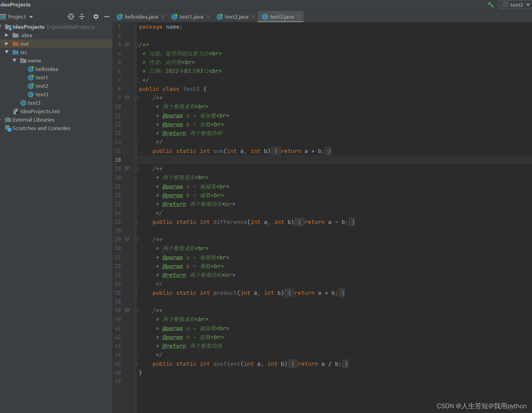This screenshot has height=413, width=532.
Task: Click the method name difference on line 25
Action: click(230, 222)
